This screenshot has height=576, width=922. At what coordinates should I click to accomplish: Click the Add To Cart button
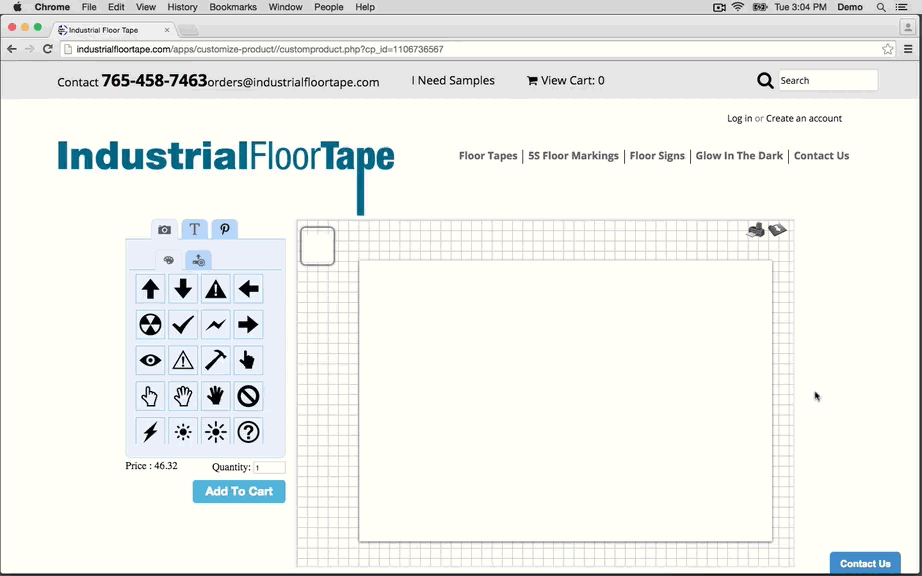(x=239, y=491)
